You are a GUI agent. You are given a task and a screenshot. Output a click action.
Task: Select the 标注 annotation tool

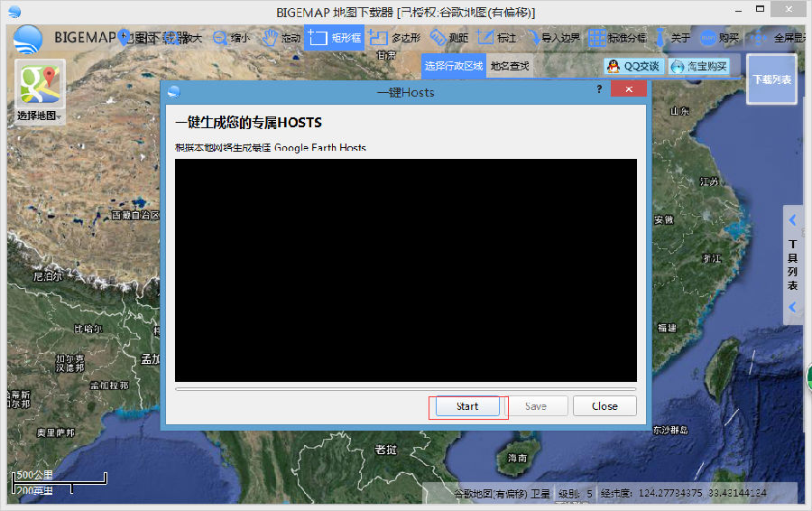(496, 38)
